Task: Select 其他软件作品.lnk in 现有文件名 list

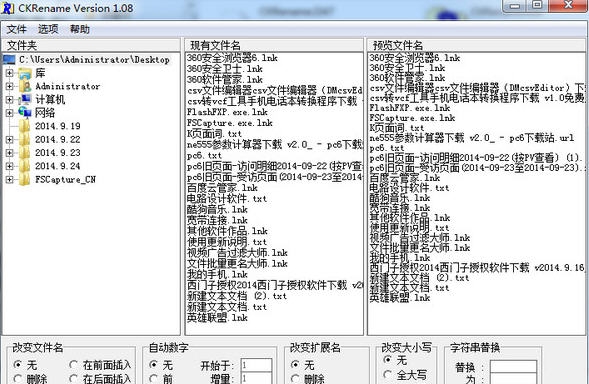Action: [227, 231]
